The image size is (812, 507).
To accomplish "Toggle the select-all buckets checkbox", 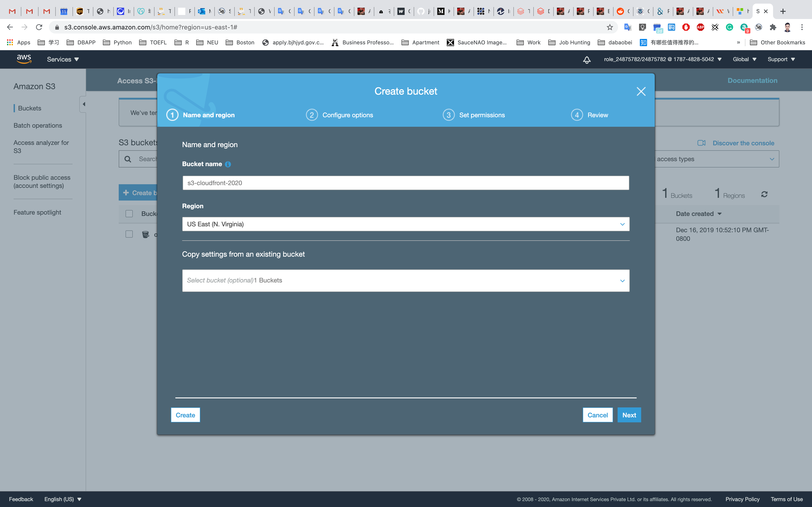I will tap(129, 214).
